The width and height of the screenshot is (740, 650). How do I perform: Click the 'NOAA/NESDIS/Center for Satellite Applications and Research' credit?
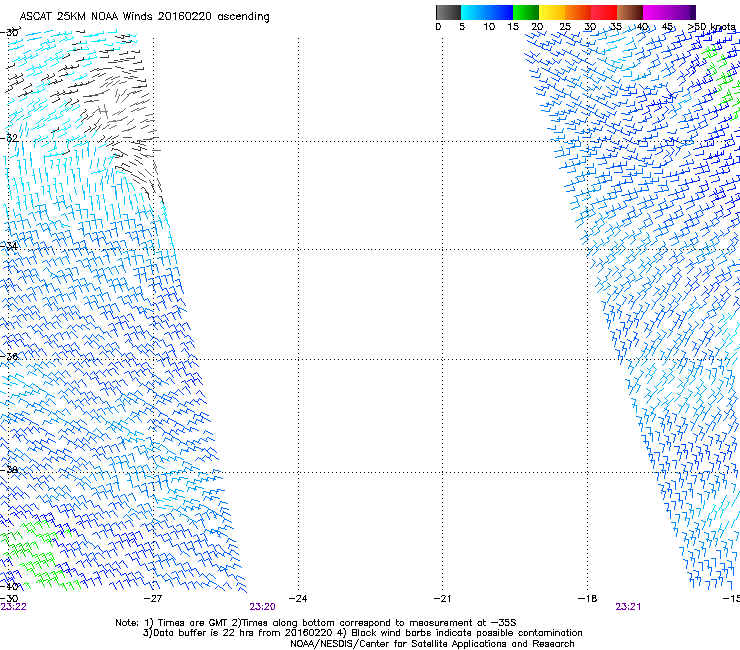pos(432,644)
